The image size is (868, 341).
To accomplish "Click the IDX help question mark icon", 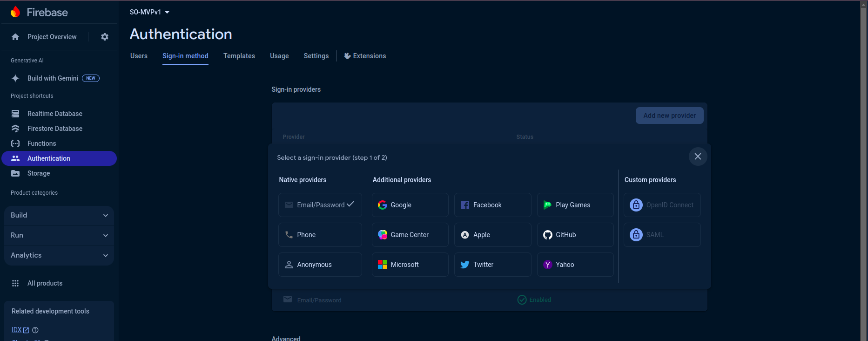I will click(35, 330).
